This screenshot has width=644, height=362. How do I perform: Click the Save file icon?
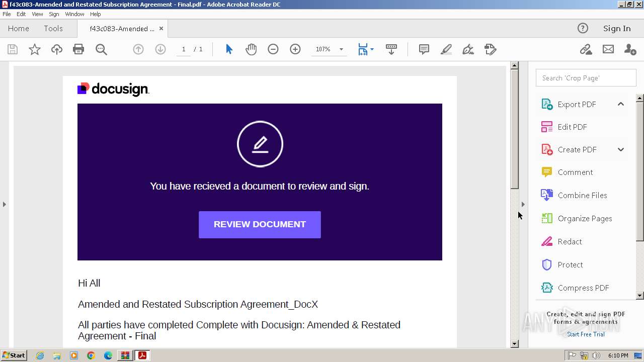pos(13,49)
